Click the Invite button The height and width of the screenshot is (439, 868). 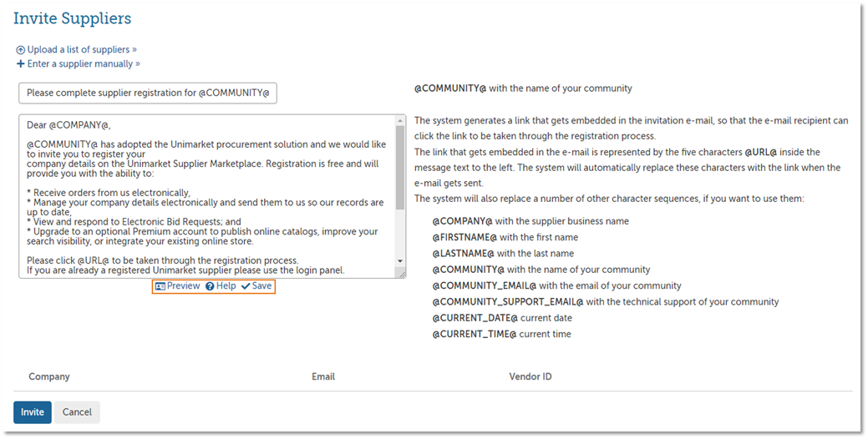pos(32,412)
